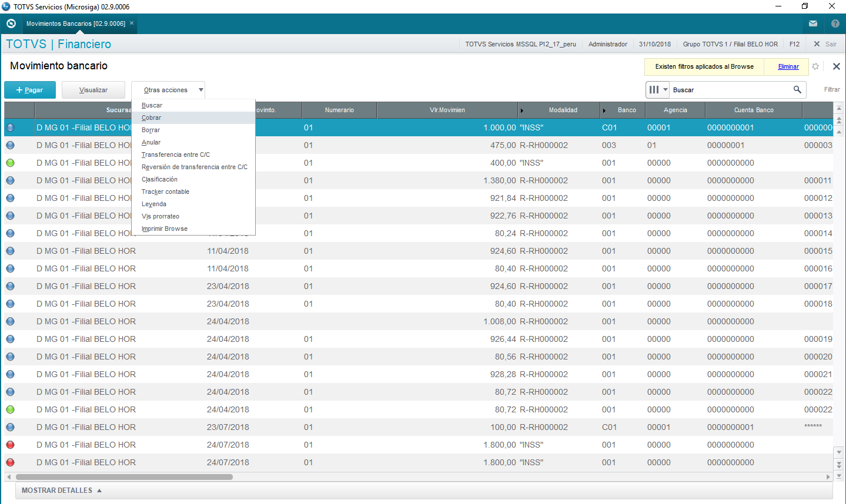This screenshot has width=846, height=504.
Task: Click the Filtrar button
Action: (x=832, y=90)
